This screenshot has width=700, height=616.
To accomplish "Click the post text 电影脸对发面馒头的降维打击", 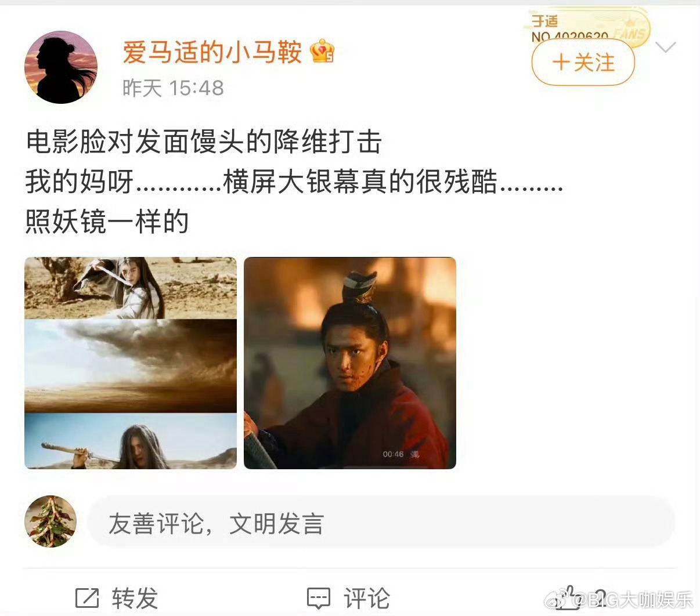I will click(x=204, y=142).
